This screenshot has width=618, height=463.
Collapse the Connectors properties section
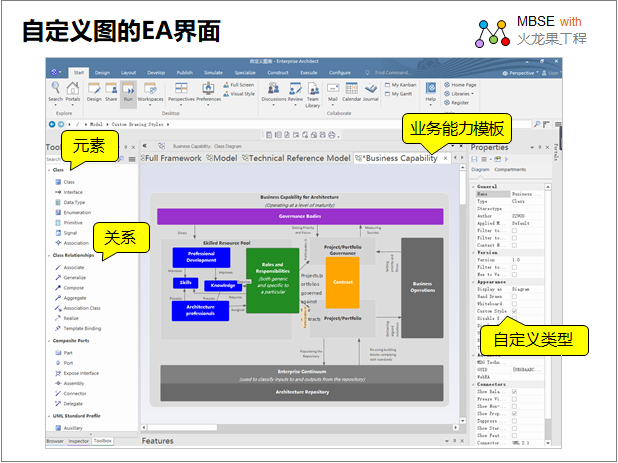[x=473, y=384]
